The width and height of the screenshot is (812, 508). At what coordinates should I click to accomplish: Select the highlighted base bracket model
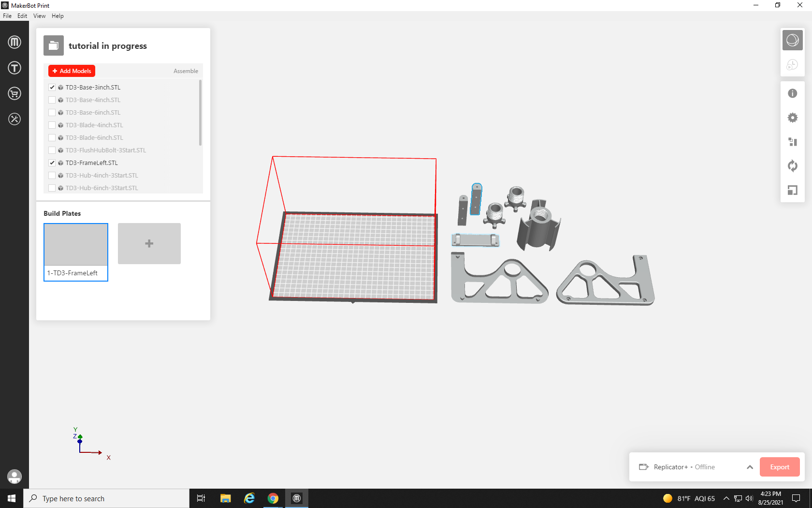click(x=476, y=240)
